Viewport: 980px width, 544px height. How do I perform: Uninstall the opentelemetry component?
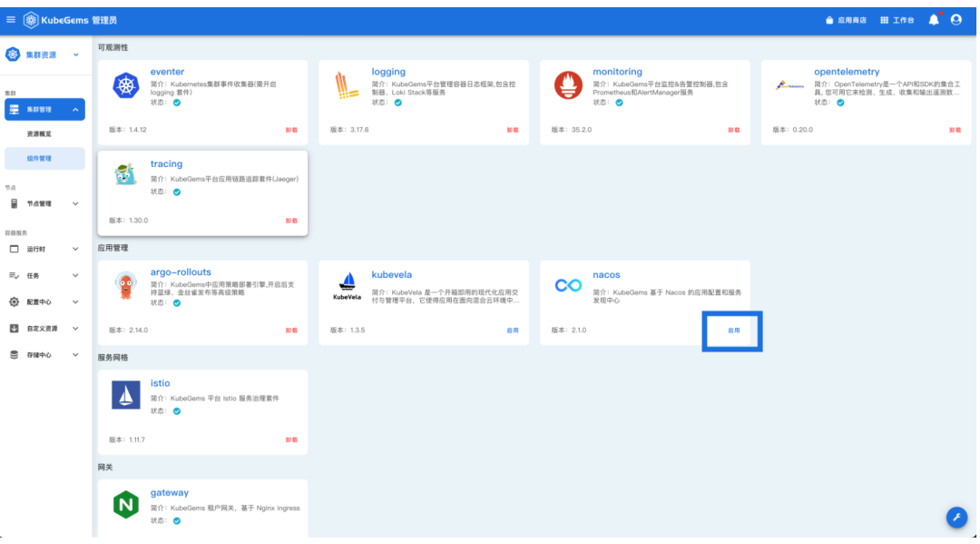point(955,130)
